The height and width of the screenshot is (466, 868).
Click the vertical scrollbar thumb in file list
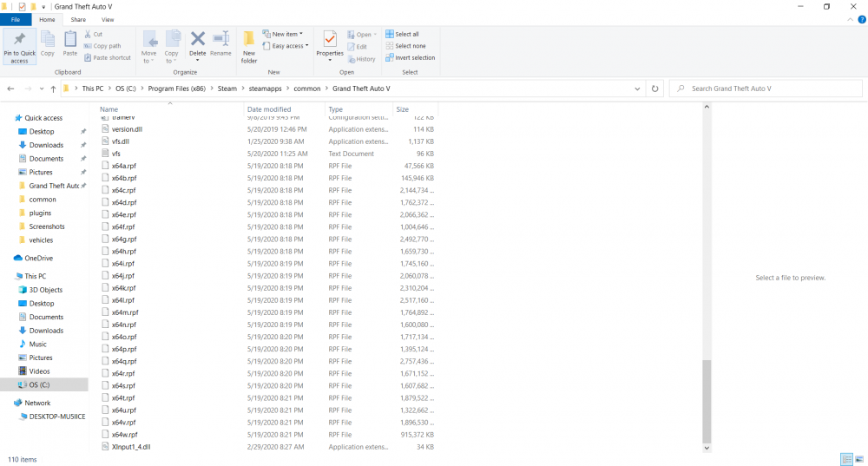tap(706, 399)
